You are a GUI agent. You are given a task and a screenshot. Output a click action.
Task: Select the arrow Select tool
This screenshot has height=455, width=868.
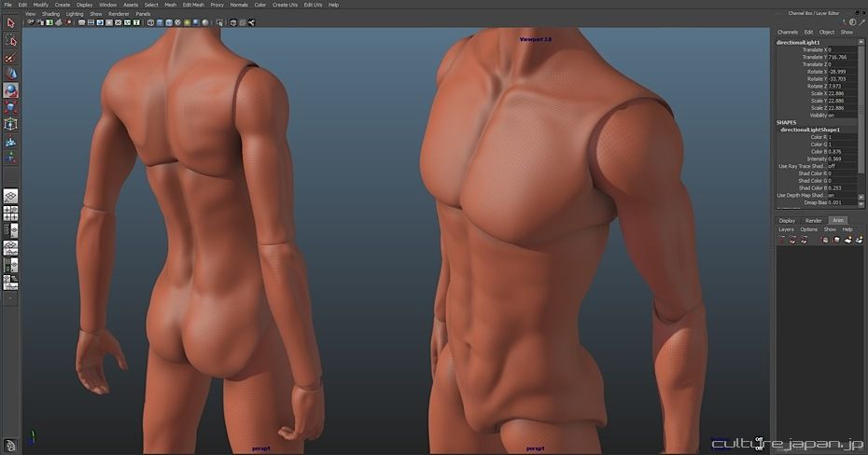(x=10, y=23)
